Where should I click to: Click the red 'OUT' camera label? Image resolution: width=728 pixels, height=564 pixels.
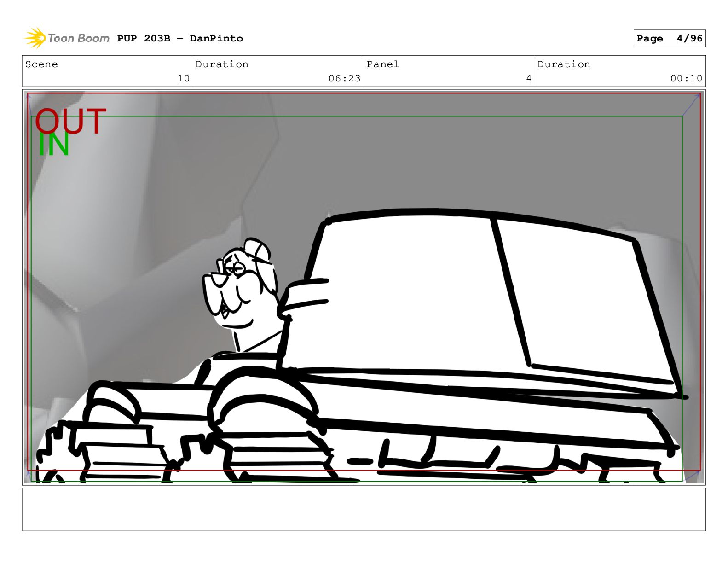(70, 121)
